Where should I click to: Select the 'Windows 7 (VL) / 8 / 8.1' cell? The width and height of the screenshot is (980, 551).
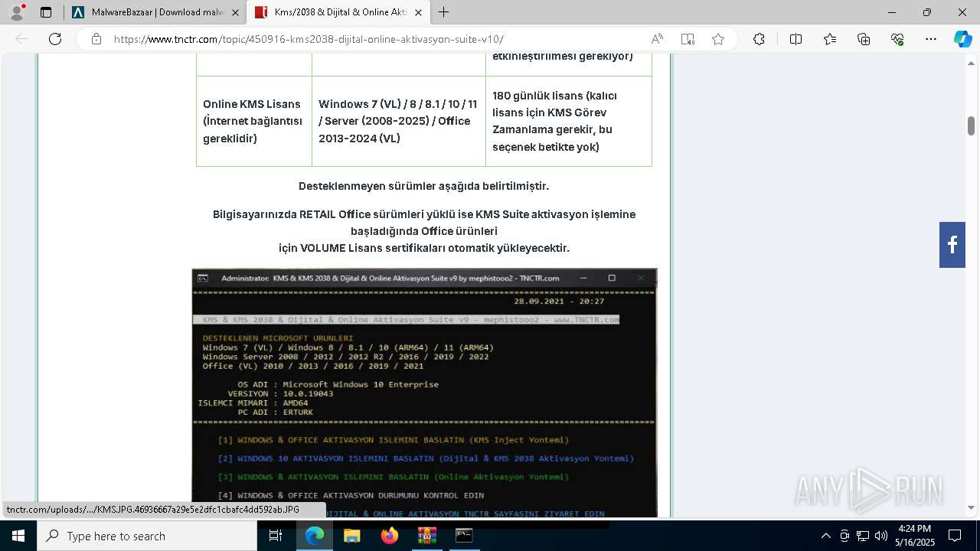pos(399,121)
